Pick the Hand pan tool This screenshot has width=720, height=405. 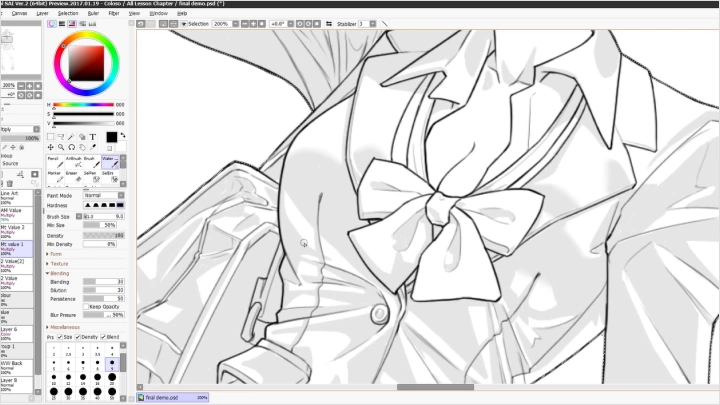82,147
